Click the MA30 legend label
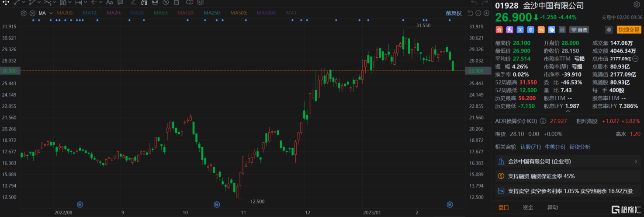This screenshot has width=644, height=217. pyautogui.click(x=137, y=13)
